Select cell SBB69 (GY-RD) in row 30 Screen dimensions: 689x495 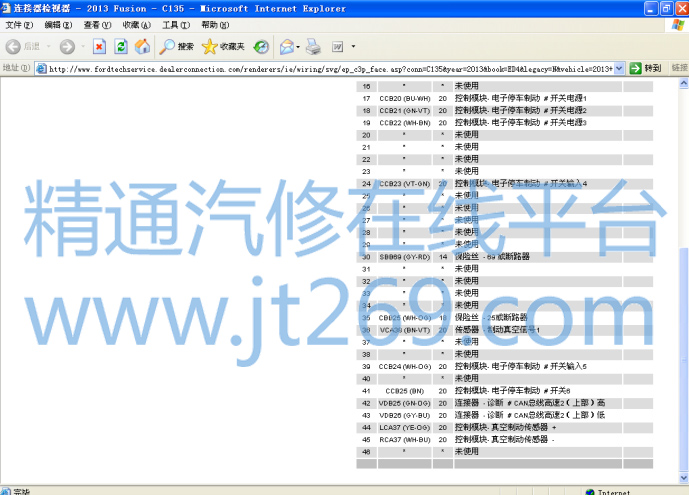pyautogui.click(x=405, y=257)
